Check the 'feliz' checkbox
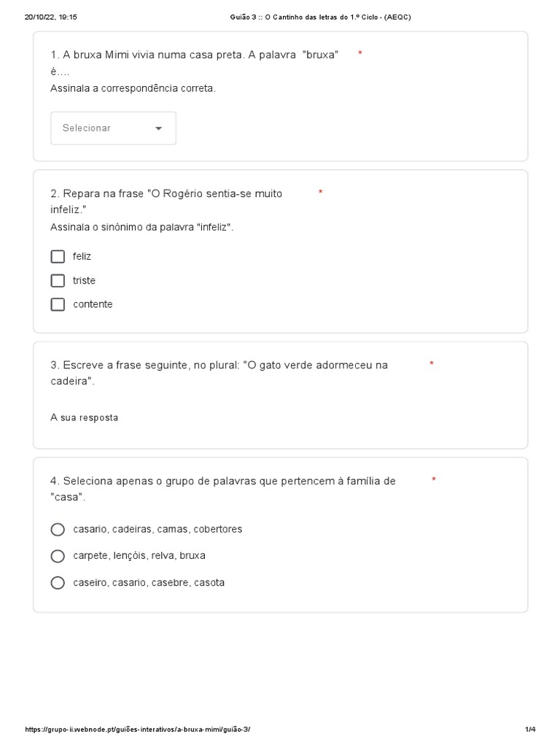This screenshot has height=747, width=560. 58,257
